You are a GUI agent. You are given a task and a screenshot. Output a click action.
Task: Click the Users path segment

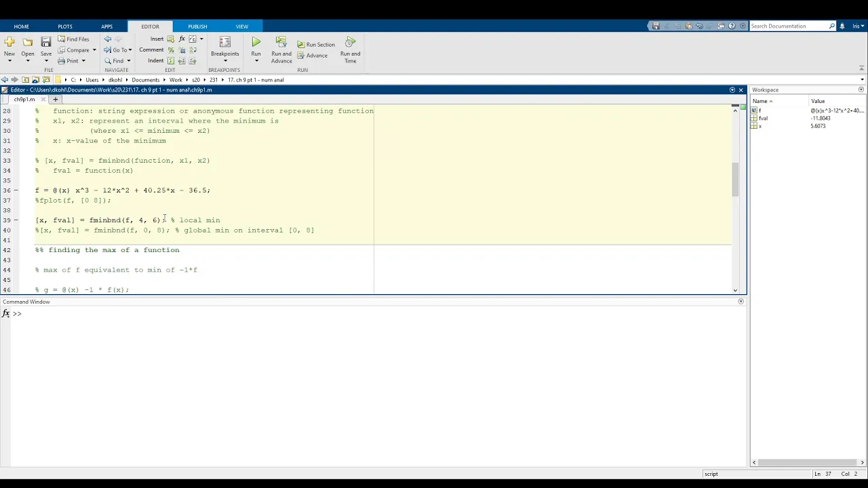[x=92, y=80]
